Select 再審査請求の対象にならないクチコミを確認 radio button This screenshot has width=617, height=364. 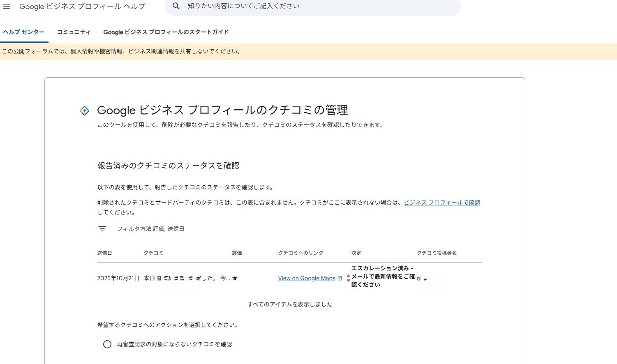107,344
